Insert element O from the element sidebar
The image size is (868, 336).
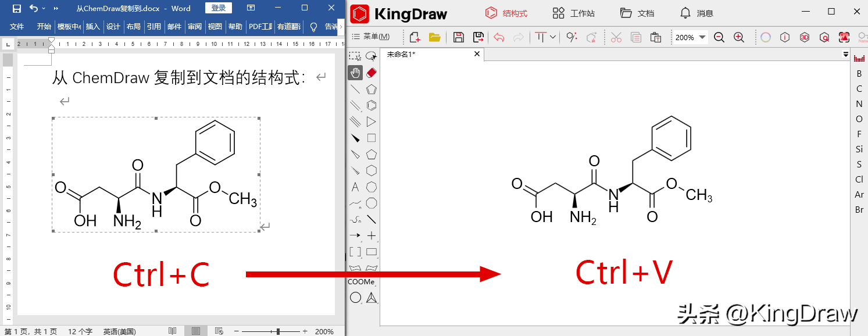tap(859, 119)
